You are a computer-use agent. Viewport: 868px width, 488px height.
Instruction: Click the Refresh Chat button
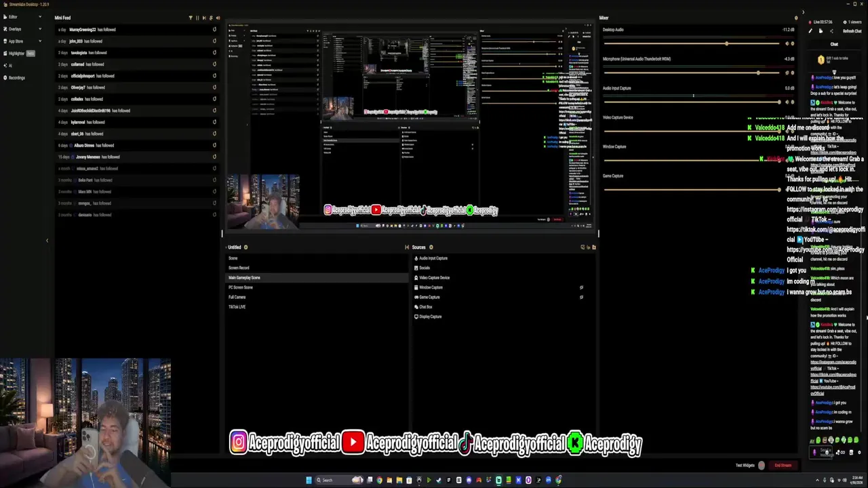(x=852, y=31)
